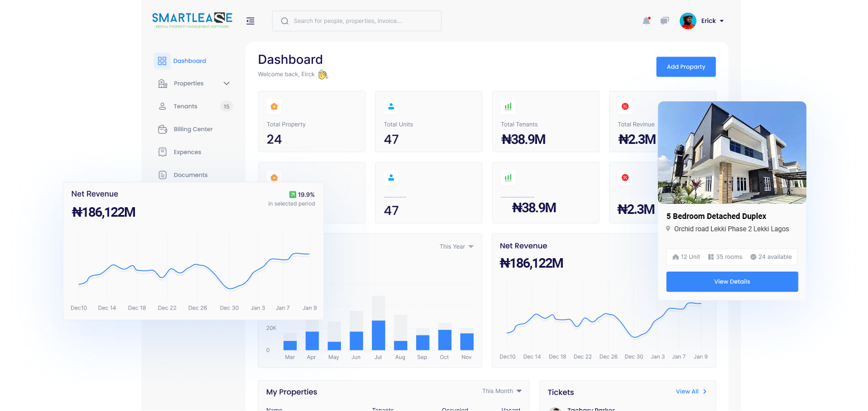The height and width of the screenshot is (411, 868).
Task: Toggle the sidebar collapse menu icon
Action: coord(250,21)
